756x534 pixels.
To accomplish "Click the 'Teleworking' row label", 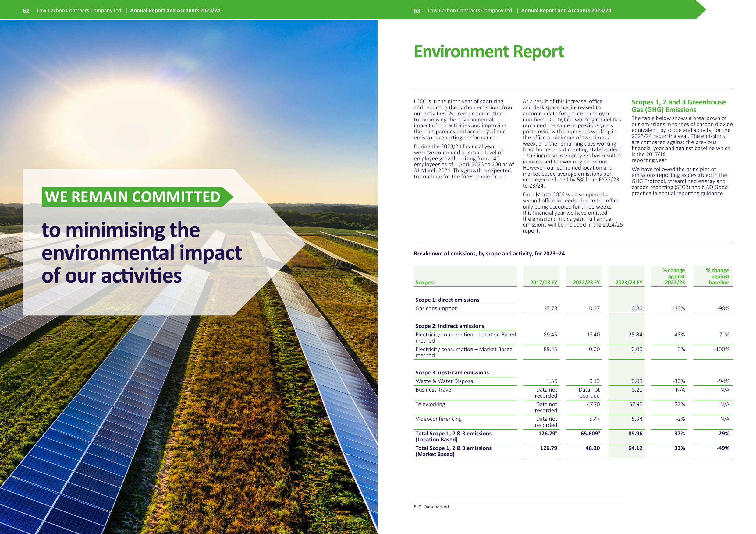I will pos(430,404).
